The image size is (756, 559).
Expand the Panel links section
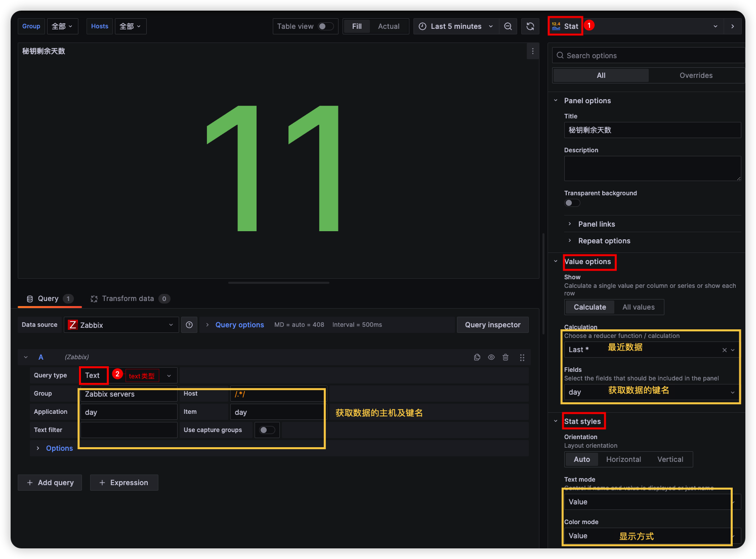[597, 224]
